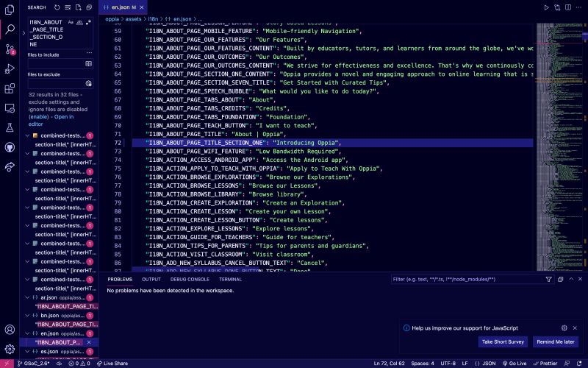
Task: Open the Explorer view in activity bar
Action: [x=10, y=10]
